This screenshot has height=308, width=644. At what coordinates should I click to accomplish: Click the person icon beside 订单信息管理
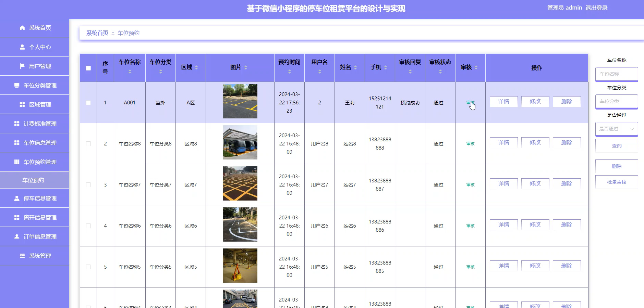pos(17,236)
